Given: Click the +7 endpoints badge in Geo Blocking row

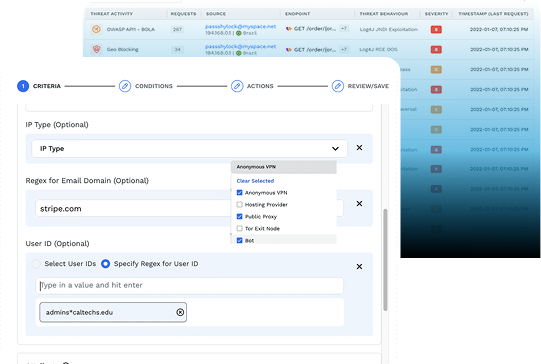Looking at the screenshot, I should tap(344, 49).
